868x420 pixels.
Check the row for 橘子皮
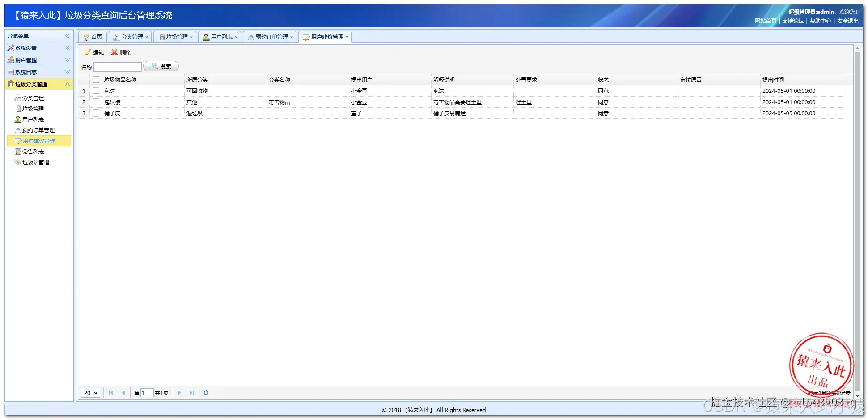96,113
